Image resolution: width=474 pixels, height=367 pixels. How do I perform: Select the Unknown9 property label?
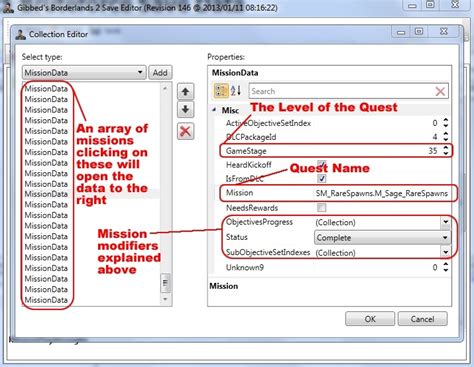pos(245,267)
